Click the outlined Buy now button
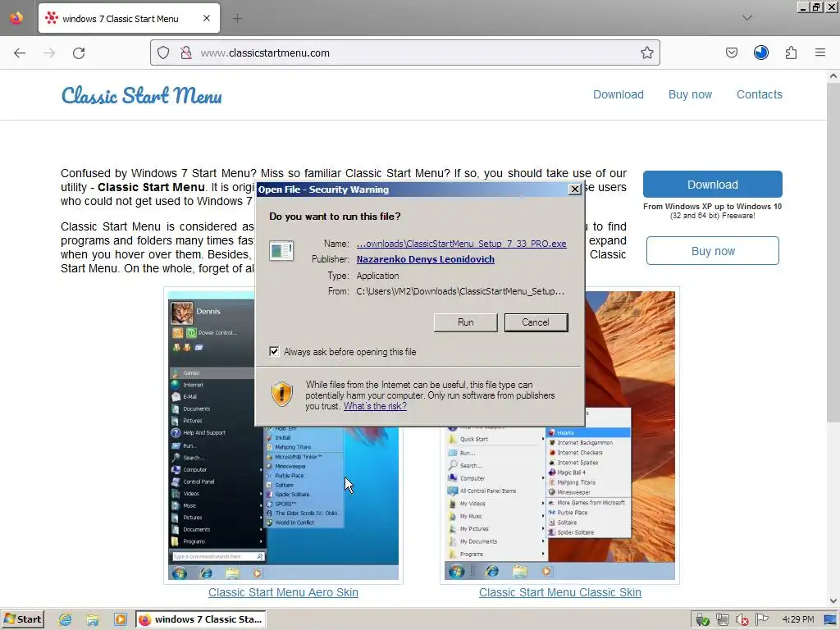The height and width of the screenshot is (630, 840). point(713,251)
